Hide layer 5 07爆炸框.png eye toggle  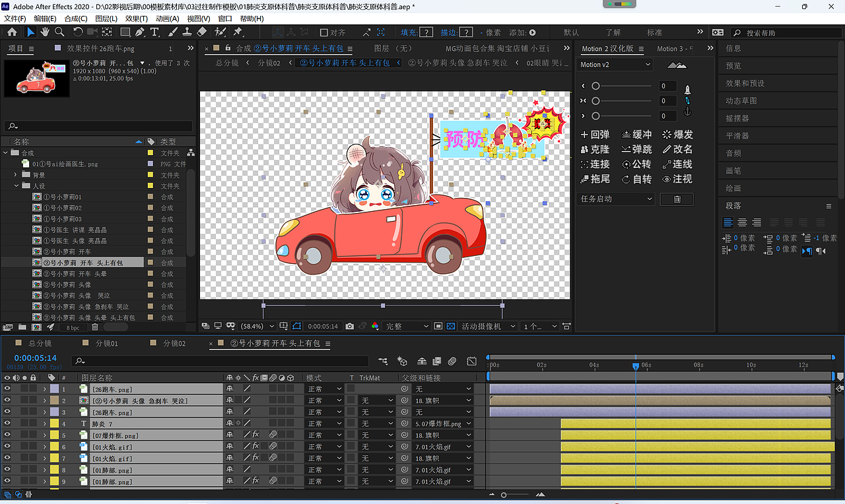pos(8,435)
